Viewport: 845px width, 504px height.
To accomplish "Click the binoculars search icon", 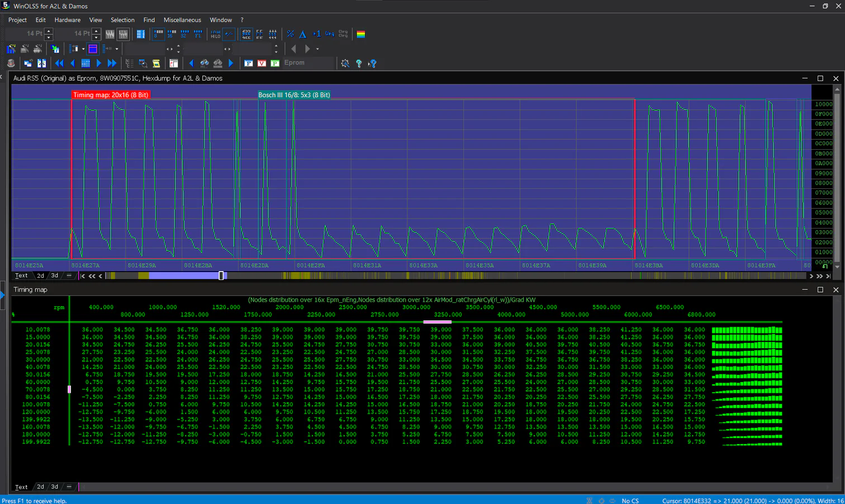I will 205,63.
